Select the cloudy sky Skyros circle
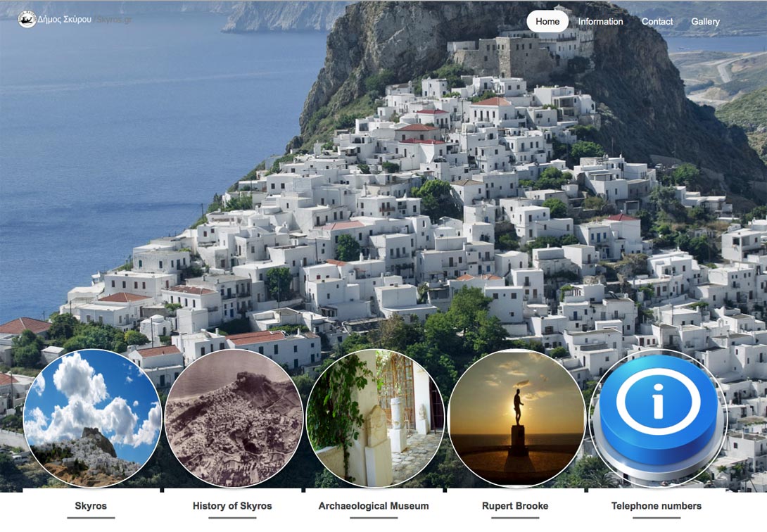The height and width of the screenshot is (532, 767). [92, 419]
